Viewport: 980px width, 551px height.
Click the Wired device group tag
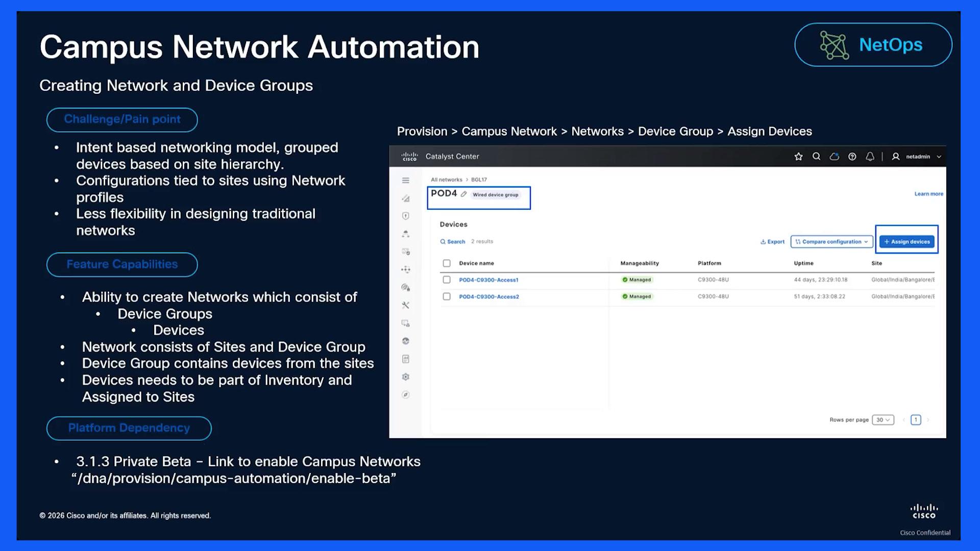(x=495, y=194)
